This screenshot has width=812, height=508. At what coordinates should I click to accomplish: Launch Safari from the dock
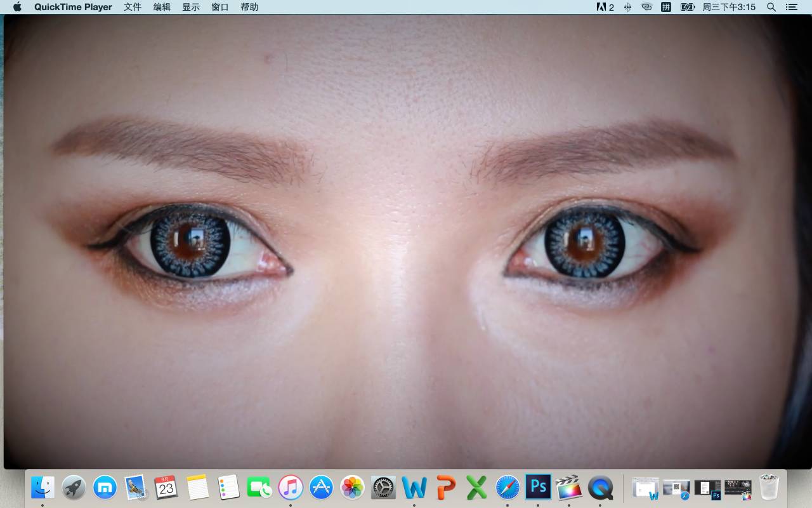click(x=507, y=488)
